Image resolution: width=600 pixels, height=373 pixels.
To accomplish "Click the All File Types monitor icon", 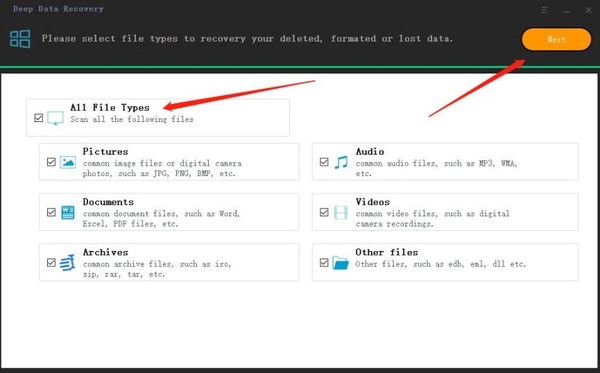I will 55,118.
